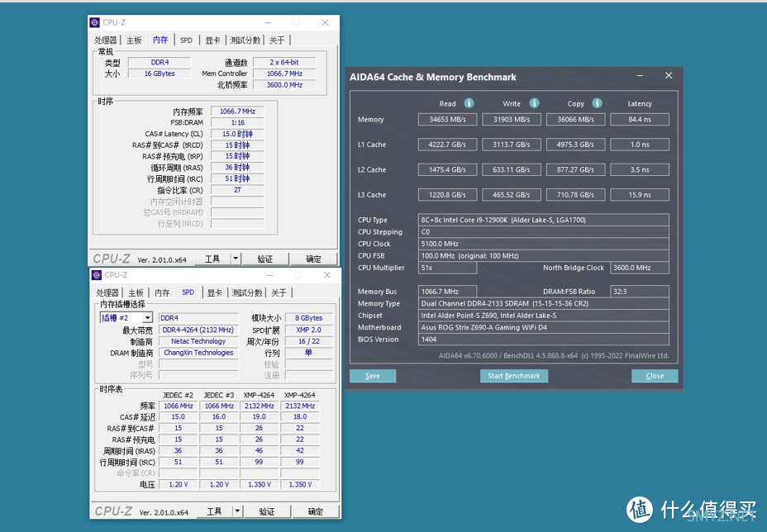
Task: Click DRAM:FSB Ratio value 32:3
Action: (x=640, y=292)
